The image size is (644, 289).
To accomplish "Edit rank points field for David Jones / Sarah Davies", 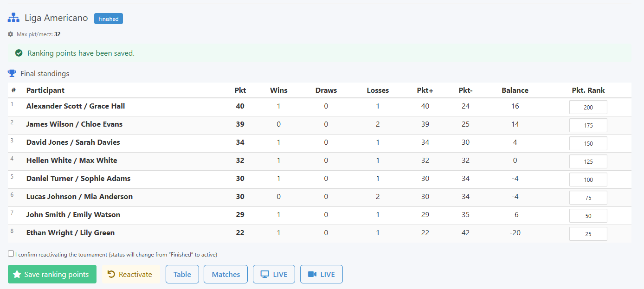I will [x=588, y=143].
